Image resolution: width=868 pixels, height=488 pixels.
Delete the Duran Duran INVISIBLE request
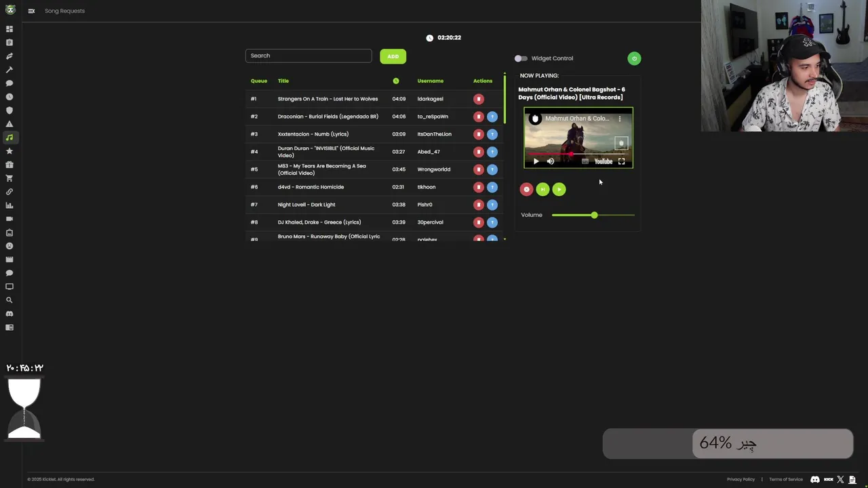click(x=479, y=152)
